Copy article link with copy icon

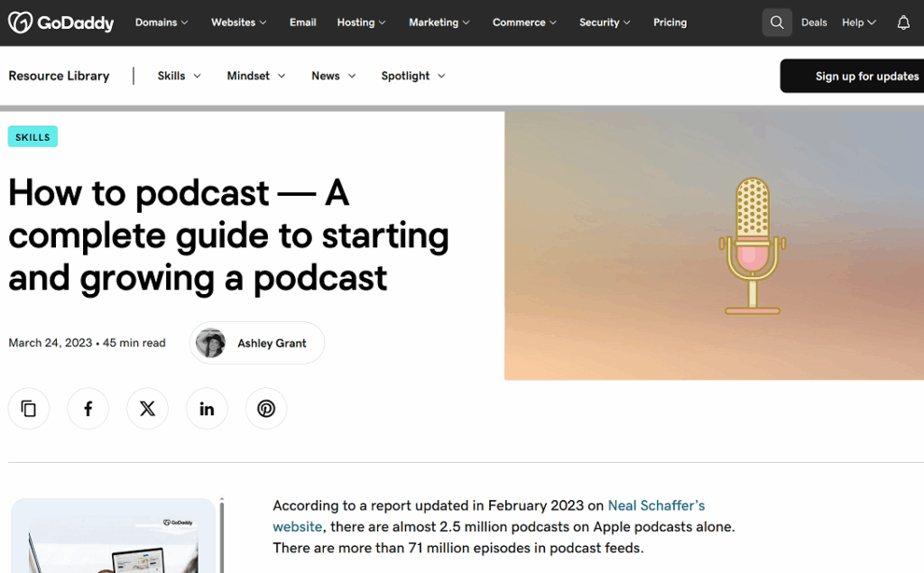click(x=29, y=409)
